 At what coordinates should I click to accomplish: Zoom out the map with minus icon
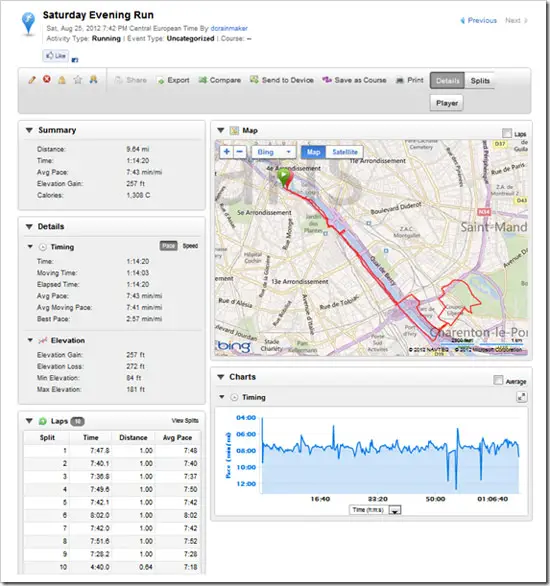[x=240, y=152]
